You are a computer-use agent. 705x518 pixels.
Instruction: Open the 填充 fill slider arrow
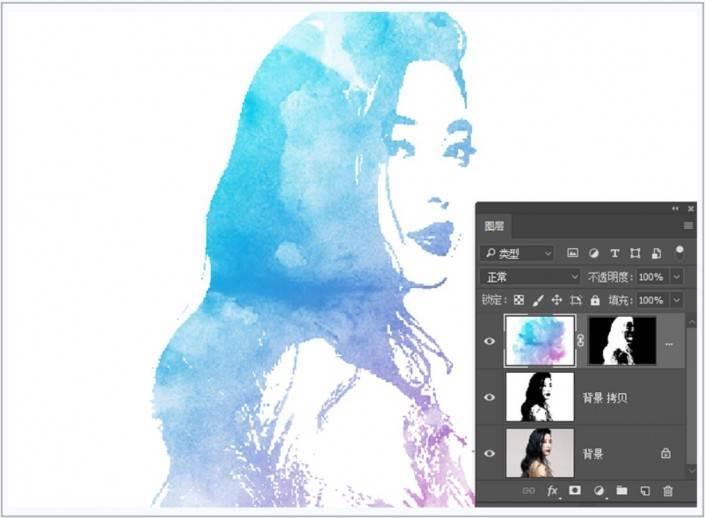[x=677, y=300]
